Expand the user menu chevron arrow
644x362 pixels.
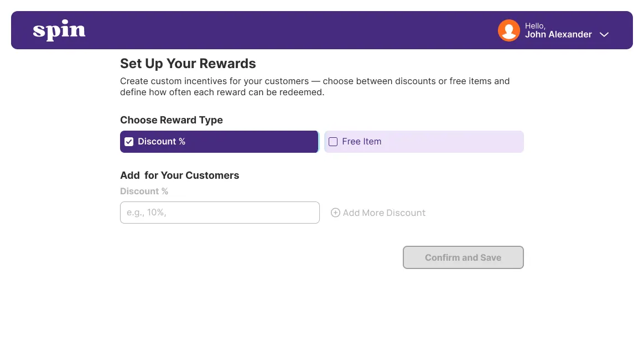(604, 34)
